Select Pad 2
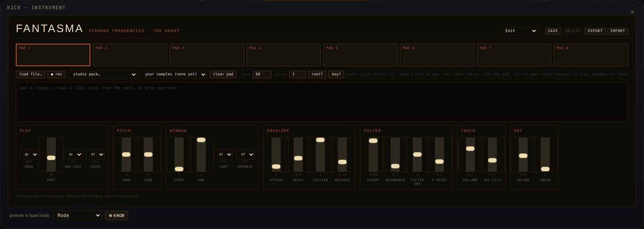The width and height of the screenshot is (644, 229). click(130, 55)
